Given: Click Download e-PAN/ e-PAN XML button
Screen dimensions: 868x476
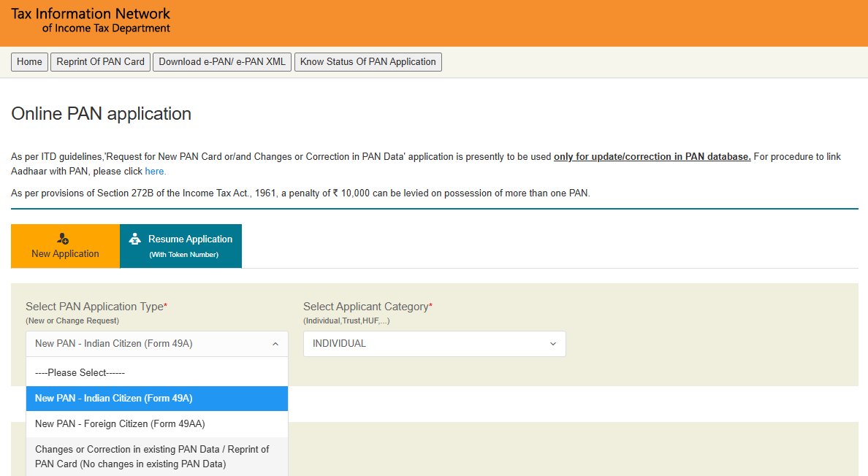Looking at the screenshot, I should [221, 62].
